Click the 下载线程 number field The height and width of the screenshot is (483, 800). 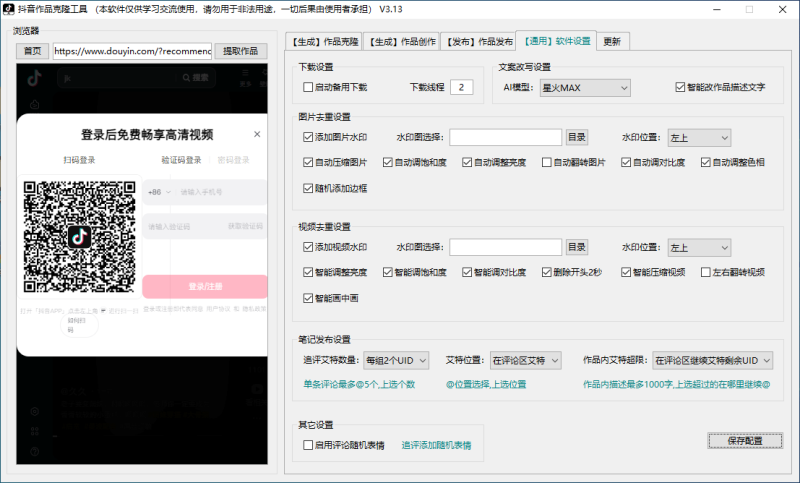coord(461,87)
